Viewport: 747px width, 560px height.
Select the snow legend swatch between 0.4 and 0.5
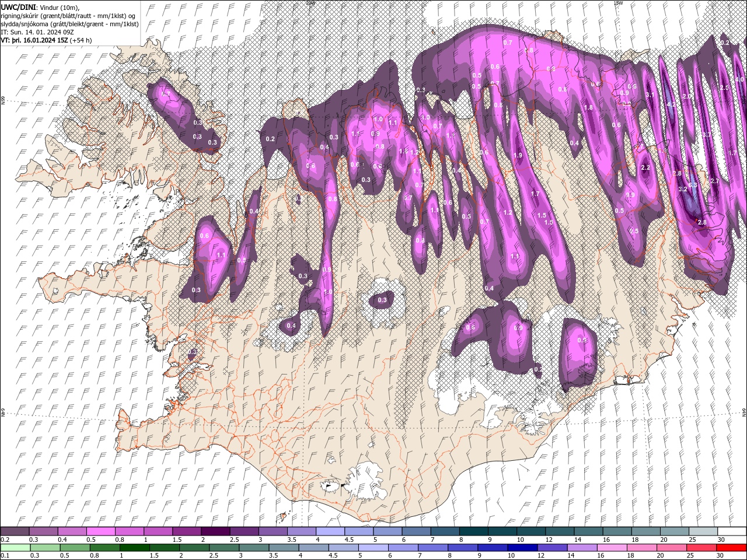tap(72, 531)
